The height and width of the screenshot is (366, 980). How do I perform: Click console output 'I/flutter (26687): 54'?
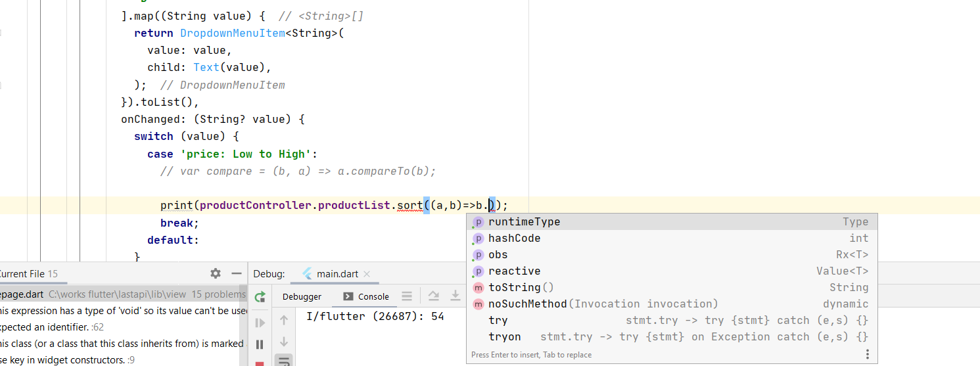point(375,317)
